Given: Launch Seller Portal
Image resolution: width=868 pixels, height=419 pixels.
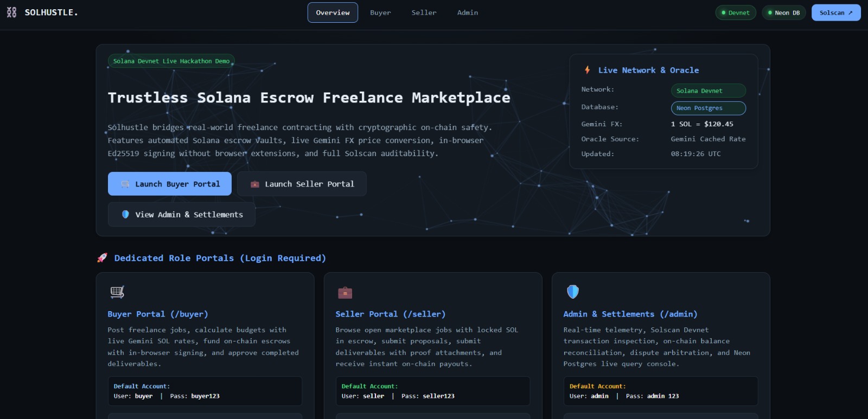Looking at the screenshot, I should (302, 184).
